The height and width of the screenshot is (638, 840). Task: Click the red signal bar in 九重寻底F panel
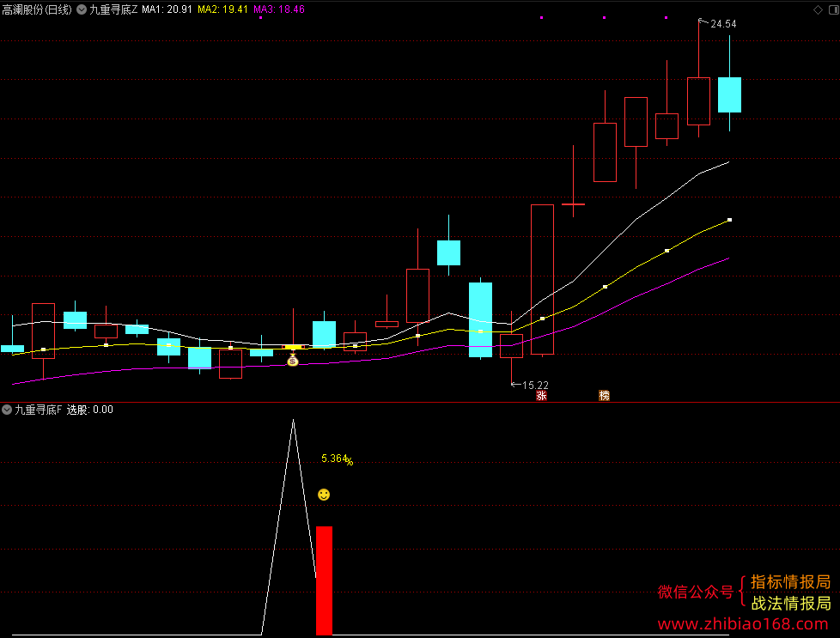324,580
